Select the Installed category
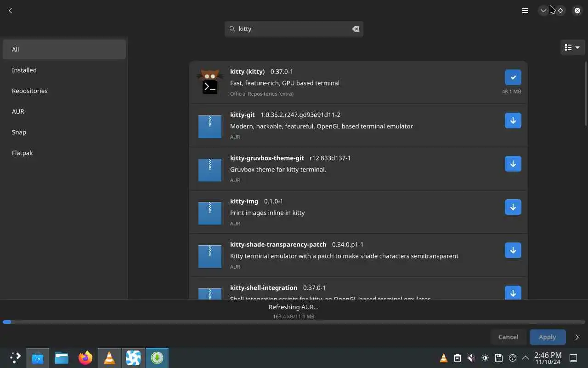Screen dimensions: 588x368 tap(64, 70)
